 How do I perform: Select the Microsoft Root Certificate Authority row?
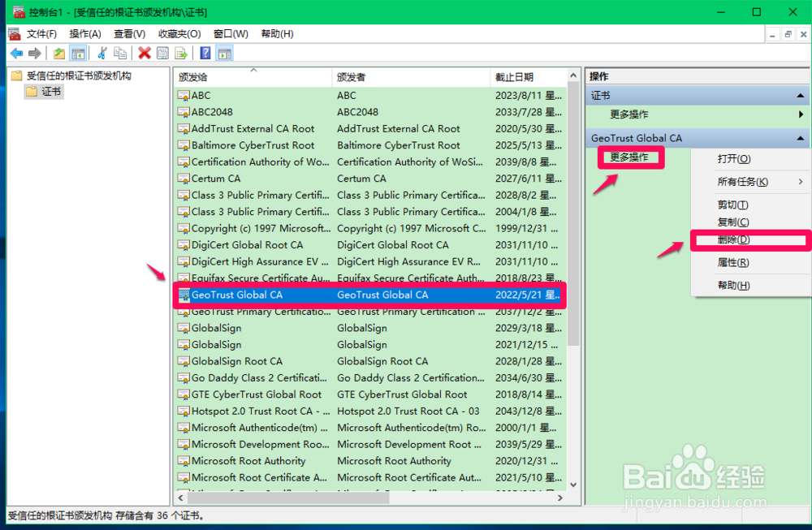370,478
